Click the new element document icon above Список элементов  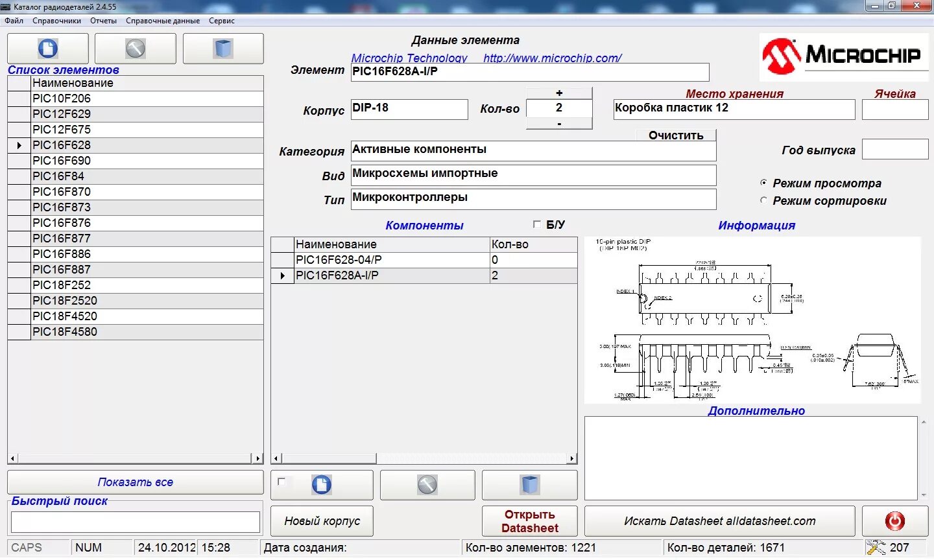pos(48,49)
